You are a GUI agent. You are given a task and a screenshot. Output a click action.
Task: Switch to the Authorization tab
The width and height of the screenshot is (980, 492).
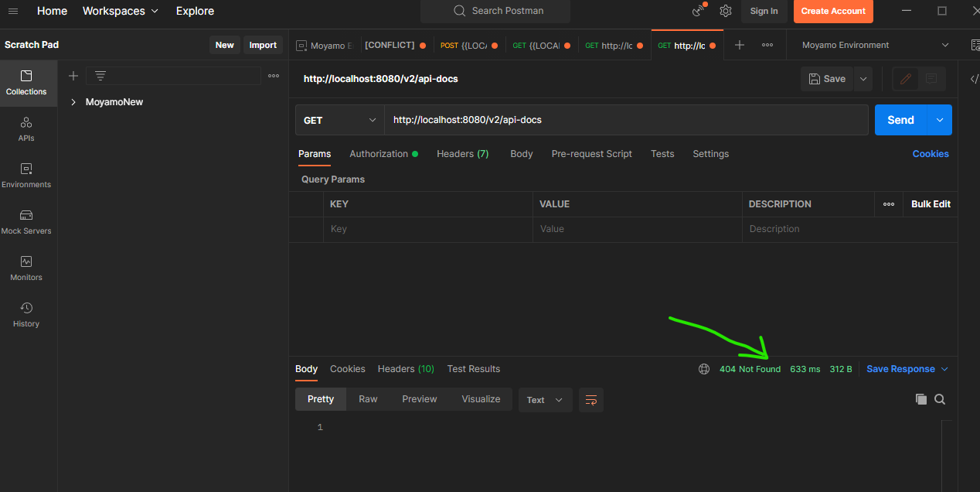coord(383,154)
